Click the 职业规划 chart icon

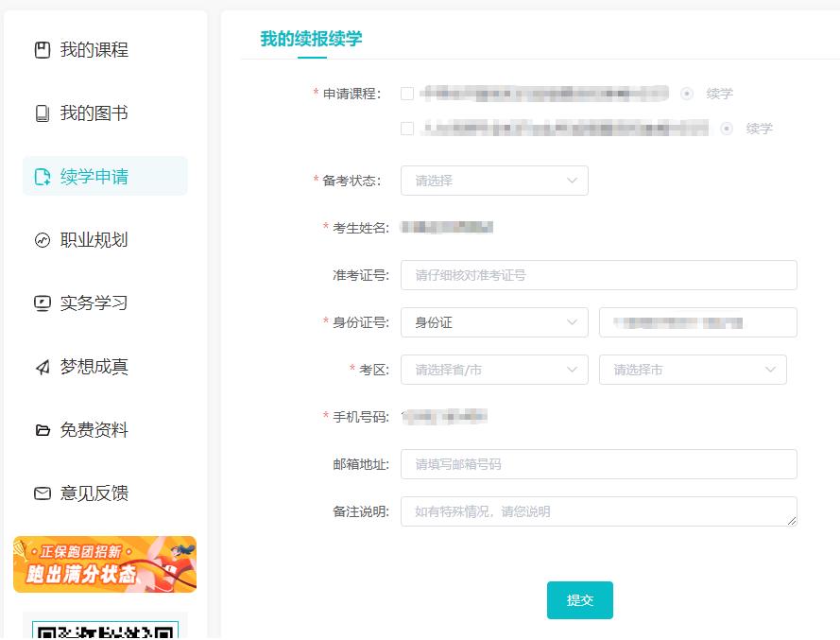42,240
